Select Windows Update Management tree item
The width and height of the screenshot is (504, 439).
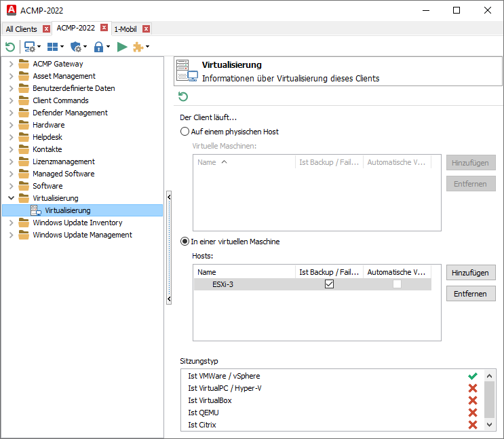point(82,235)
